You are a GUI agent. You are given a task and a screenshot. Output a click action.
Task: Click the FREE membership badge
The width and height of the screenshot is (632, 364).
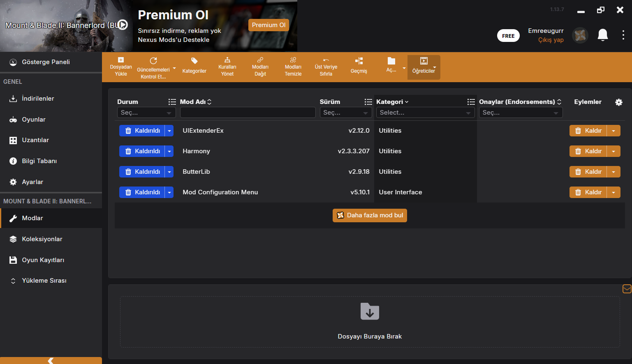point(508,36)
